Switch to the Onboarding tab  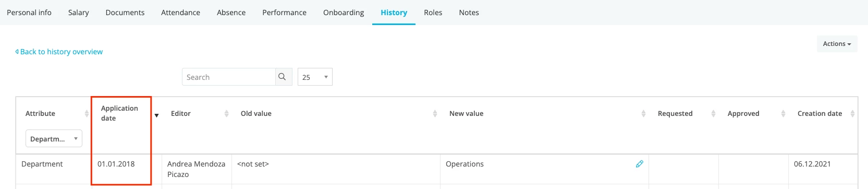tap(344, 13)
